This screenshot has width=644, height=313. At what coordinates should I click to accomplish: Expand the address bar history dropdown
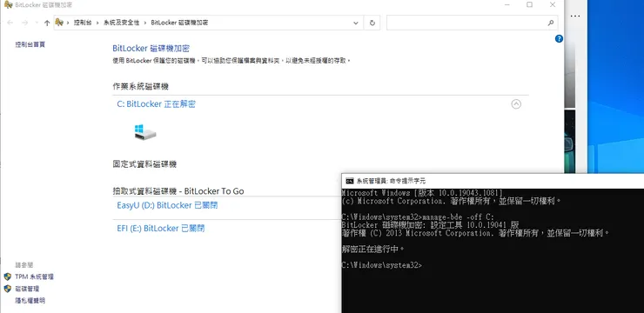click(356, 23)
